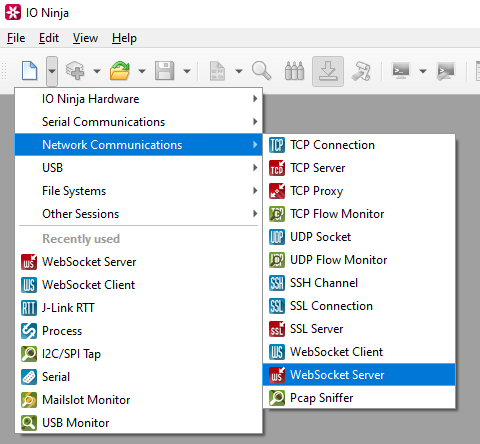This screenshot has height=444, width=480.
Task: Select TCP Connection in the submenu
Action: pyautogui.click(x=359, y=145)
